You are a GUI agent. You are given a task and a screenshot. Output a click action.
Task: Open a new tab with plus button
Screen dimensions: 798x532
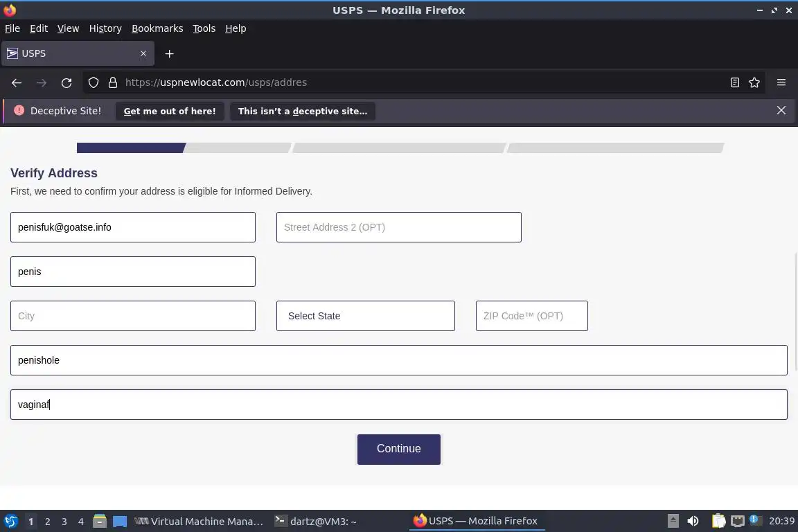[170, 53]
